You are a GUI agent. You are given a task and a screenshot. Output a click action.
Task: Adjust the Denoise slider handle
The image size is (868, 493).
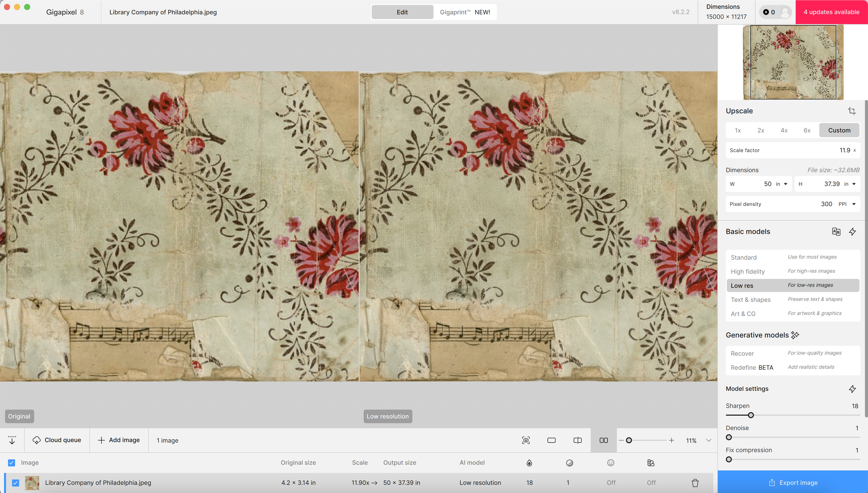(729, 437)
